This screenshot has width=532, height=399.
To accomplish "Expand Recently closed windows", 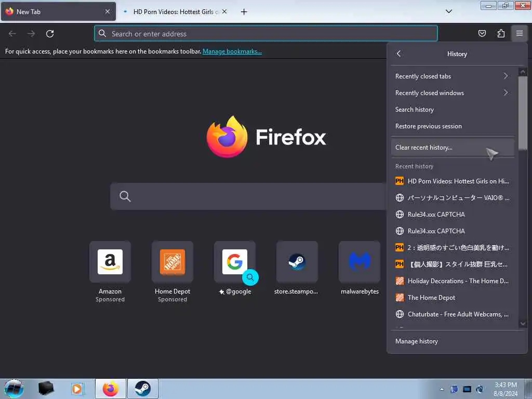I will pos(453,92).
